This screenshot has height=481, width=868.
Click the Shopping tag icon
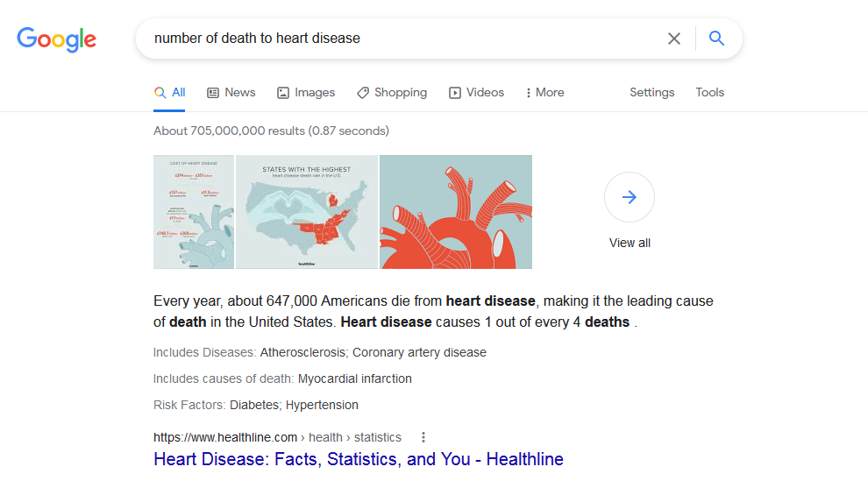click(363, 93)
